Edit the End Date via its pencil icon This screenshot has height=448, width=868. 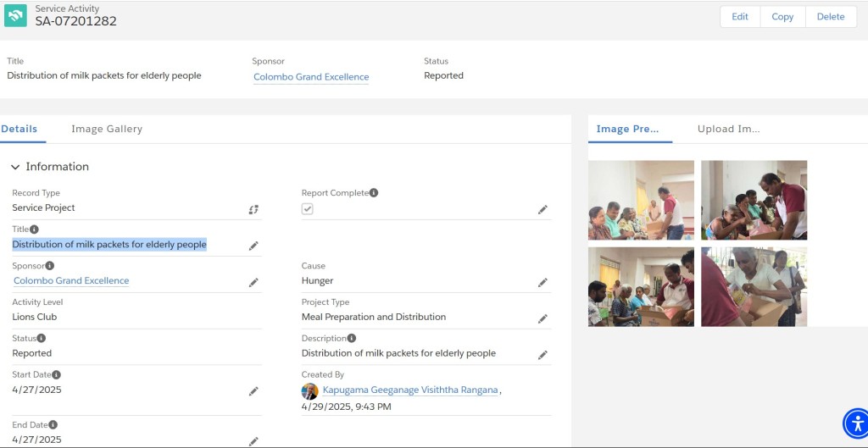pos(253,441)
